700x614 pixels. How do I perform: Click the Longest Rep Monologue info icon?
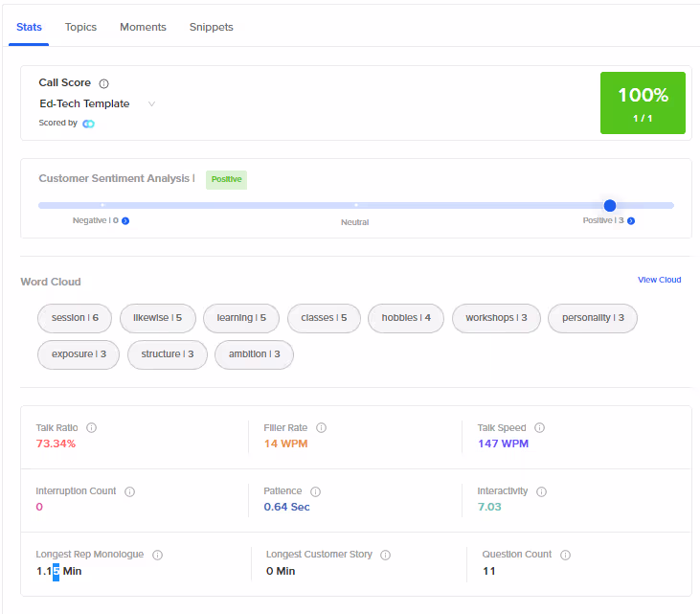[x=158, y=555]
